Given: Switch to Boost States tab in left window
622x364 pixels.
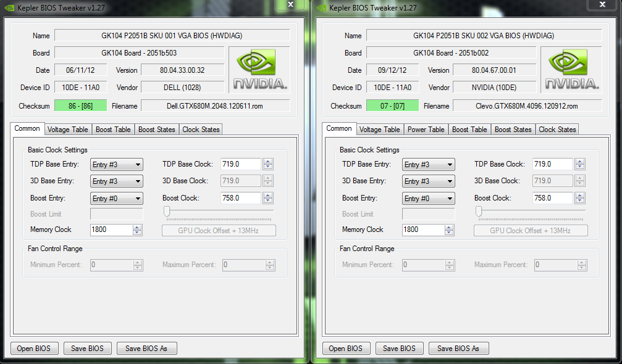Looking at the screenshot, I should pyautogui.click(x=157, y=130).
